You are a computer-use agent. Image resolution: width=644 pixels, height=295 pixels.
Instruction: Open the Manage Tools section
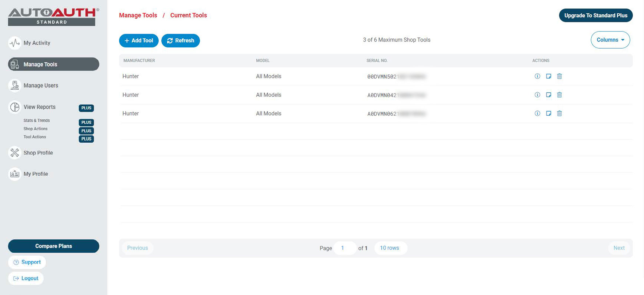coord(53,64)
